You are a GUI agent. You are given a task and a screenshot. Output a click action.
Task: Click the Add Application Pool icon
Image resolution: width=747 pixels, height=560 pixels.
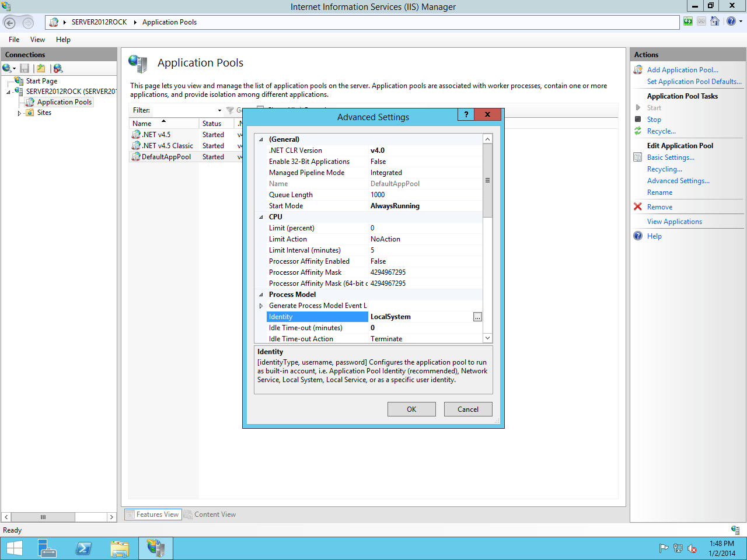(x=638, y=70)
